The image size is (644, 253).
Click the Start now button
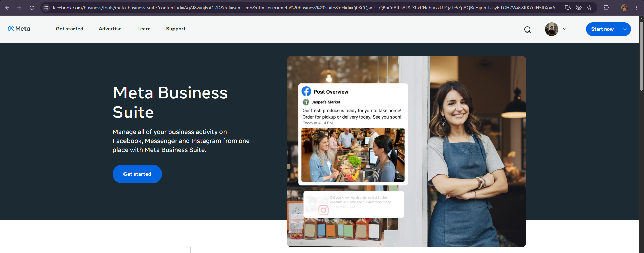[602, 29]
